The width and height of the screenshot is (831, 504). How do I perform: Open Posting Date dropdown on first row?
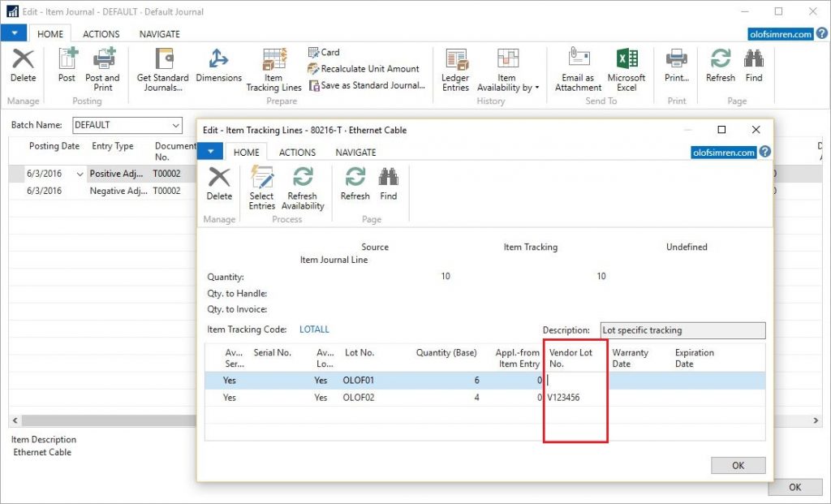click(x=80, y=174)
